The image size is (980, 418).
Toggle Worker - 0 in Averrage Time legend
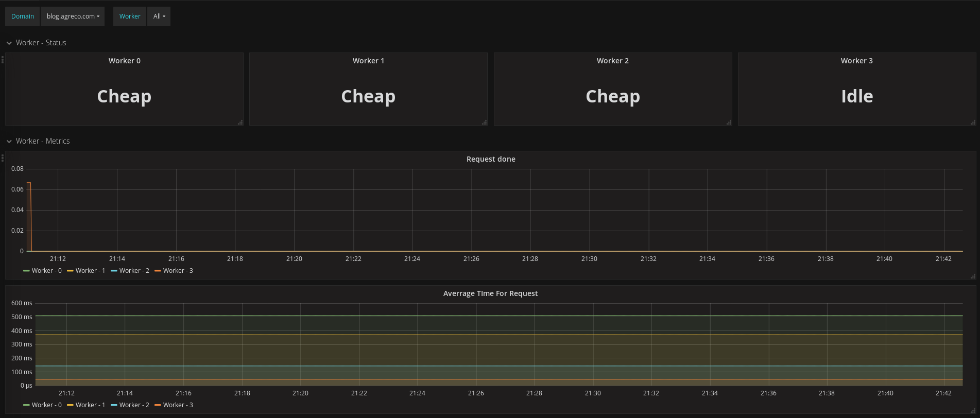coord(47,405)
